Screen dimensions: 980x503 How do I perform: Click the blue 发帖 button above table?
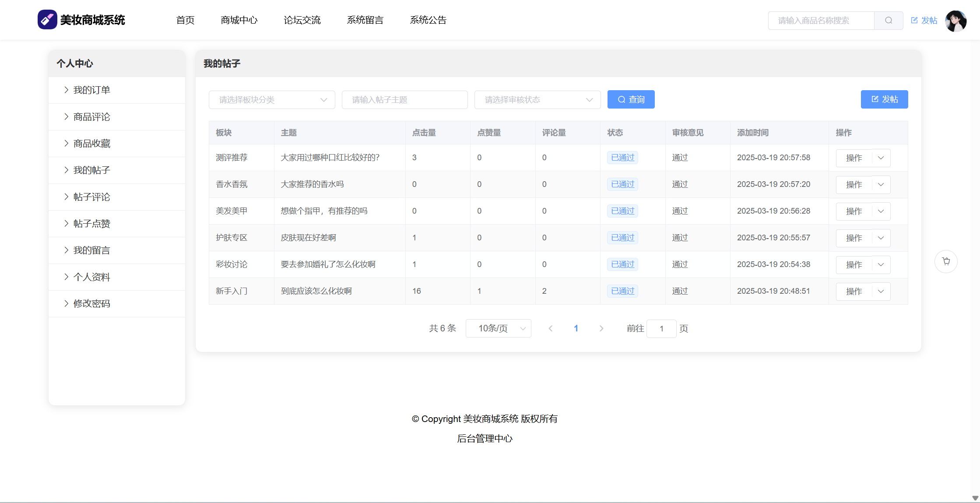[884, 99]
